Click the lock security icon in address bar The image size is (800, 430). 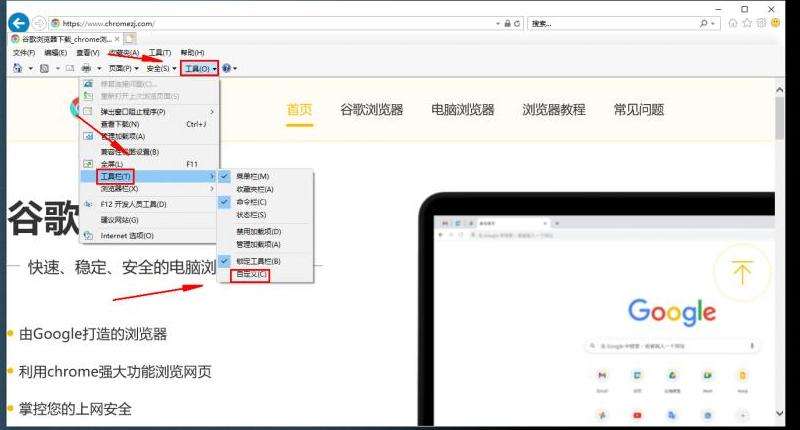click(507, 23)
